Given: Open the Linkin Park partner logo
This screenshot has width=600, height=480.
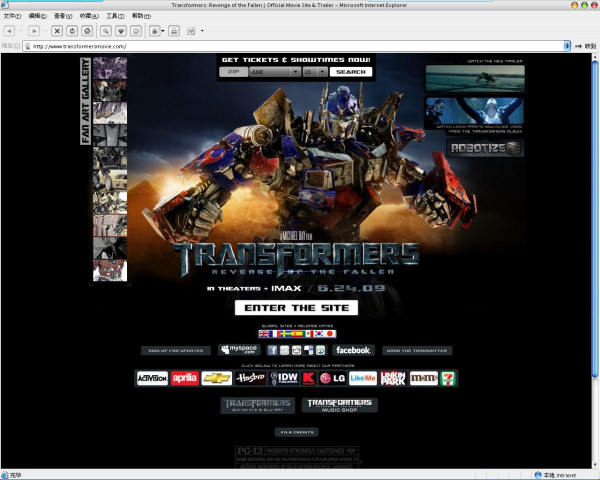Looking at the screenshot, I should (x=393, y=378).
